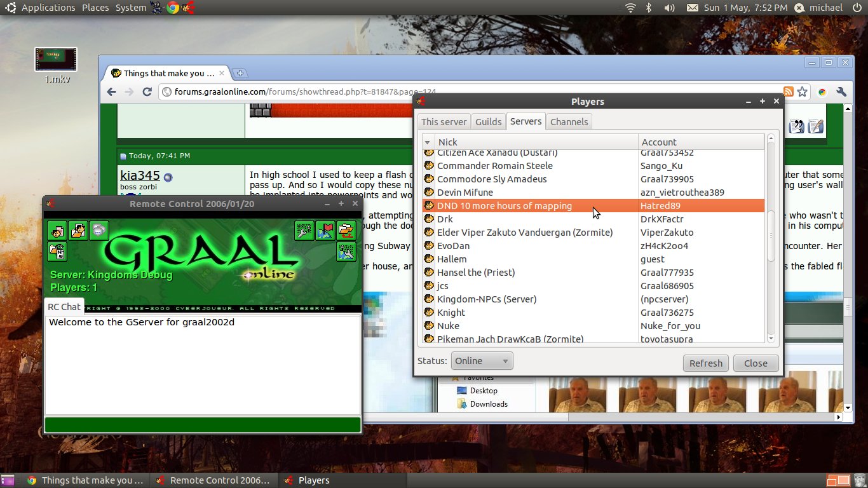Select the Things that make you Chrome tab
Viewport: 868px width, 488px height.
(x=168, y=73)
